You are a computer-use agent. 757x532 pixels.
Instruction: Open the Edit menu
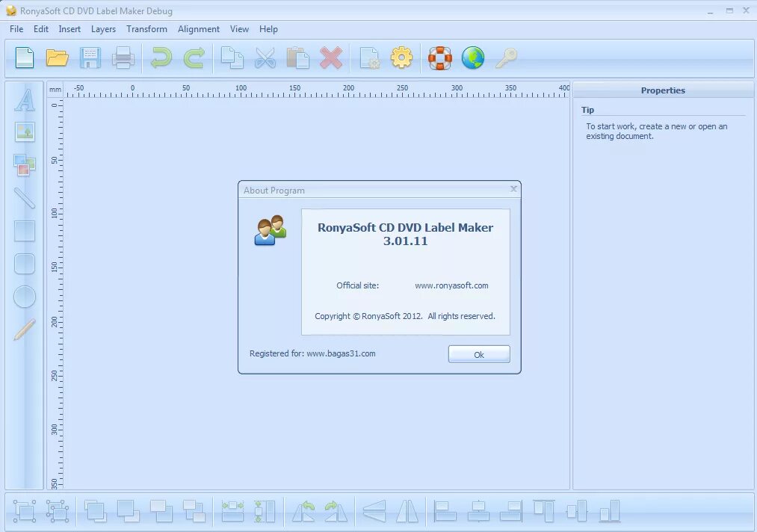[41, 29]
